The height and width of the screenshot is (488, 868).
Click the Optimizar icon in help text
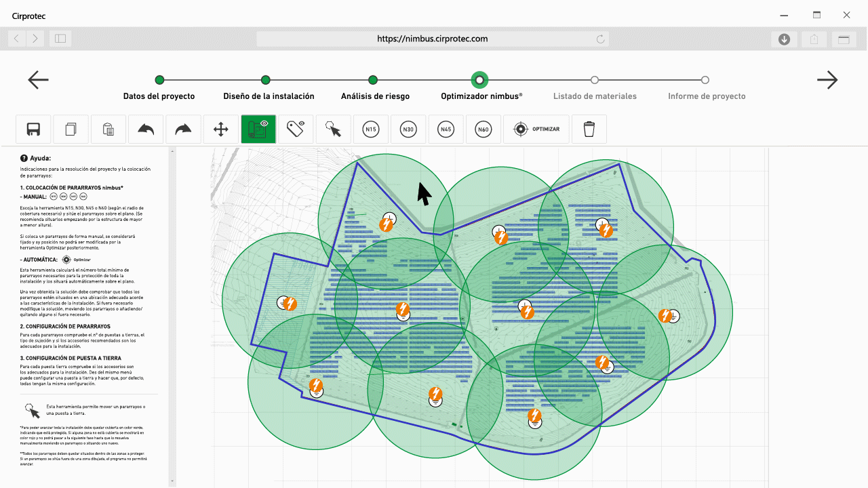(x=66, y=259)
